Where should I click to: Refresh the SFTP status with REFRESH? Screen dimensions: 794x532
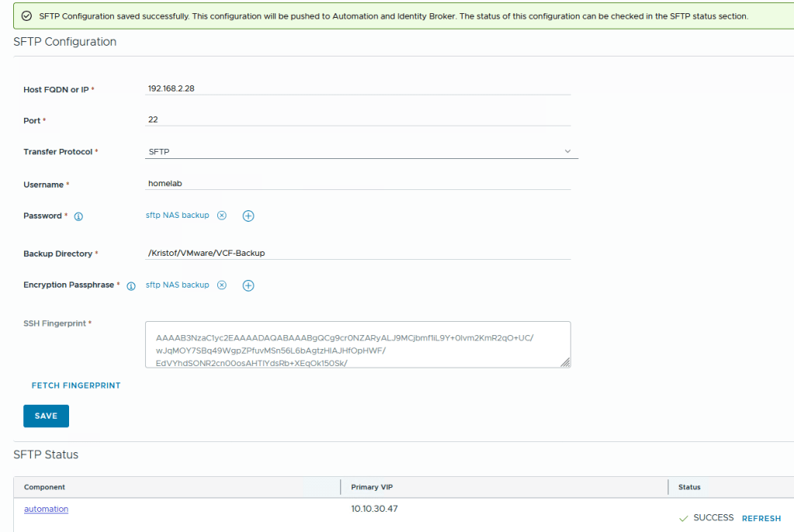point(761,518)
